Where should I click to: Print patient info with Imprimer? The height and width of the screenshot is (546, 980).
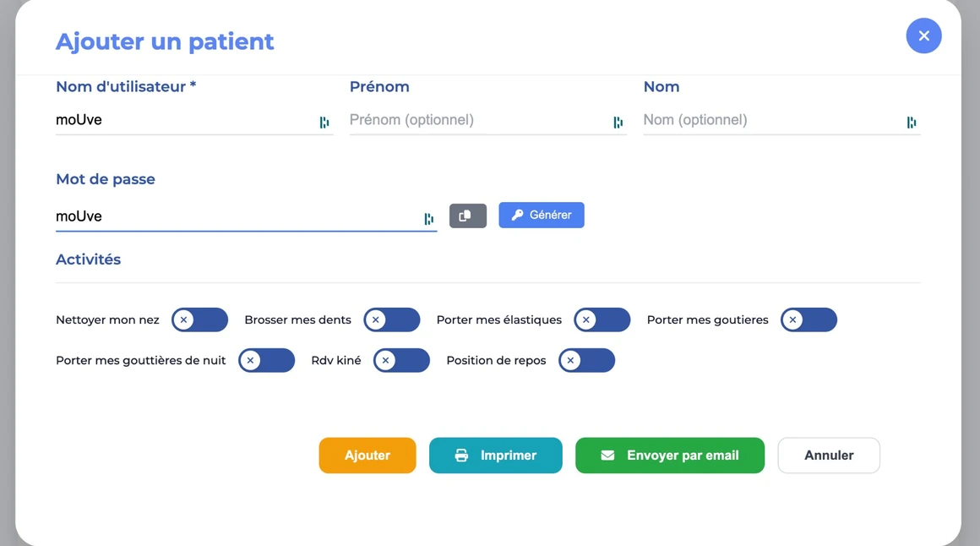(x=495, y=456)
